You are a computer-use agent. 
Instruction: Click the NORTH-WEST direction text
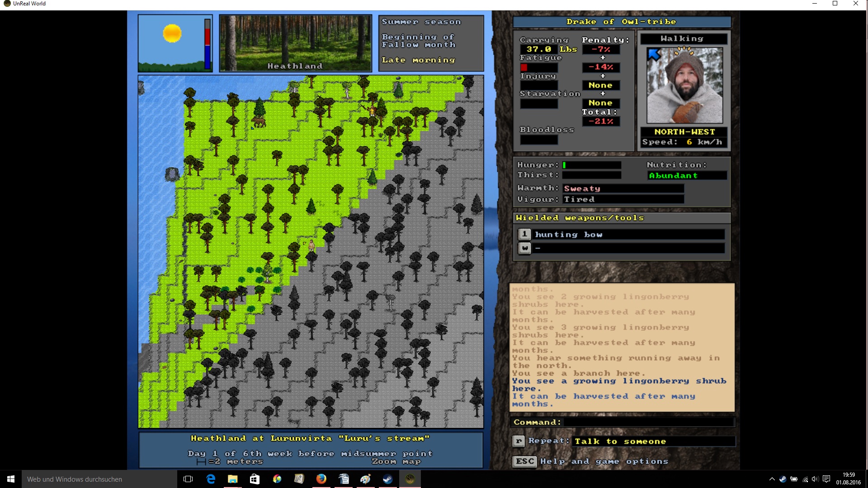[684, 132]
